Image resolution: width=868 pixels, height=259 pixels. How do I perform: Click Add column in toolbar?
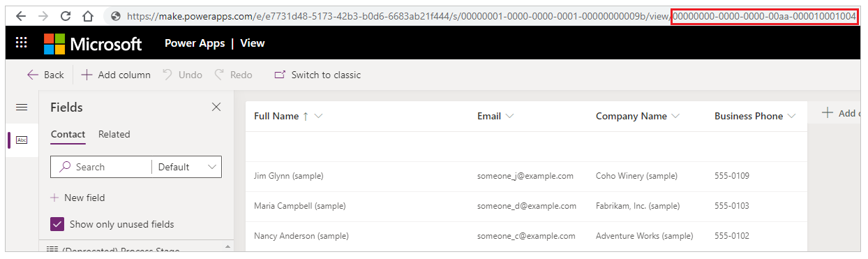click(x=116, y=75)
